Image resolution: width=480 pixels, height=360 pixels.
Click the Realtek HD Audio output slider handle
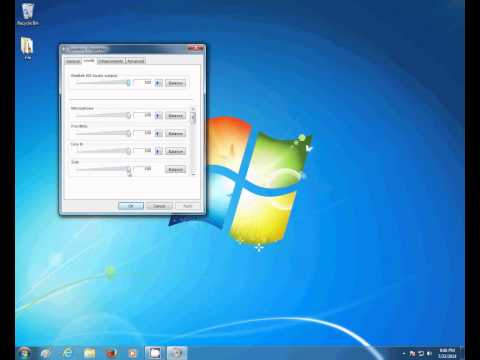[x=128, y=83]
